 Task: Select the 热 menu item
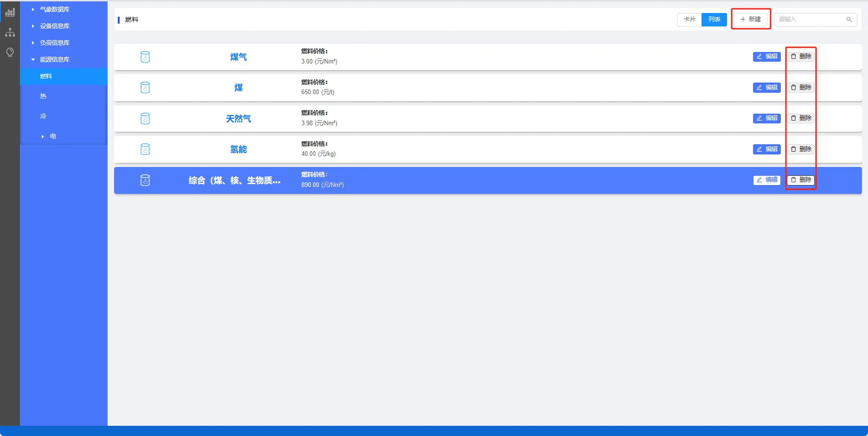[64, 96]
